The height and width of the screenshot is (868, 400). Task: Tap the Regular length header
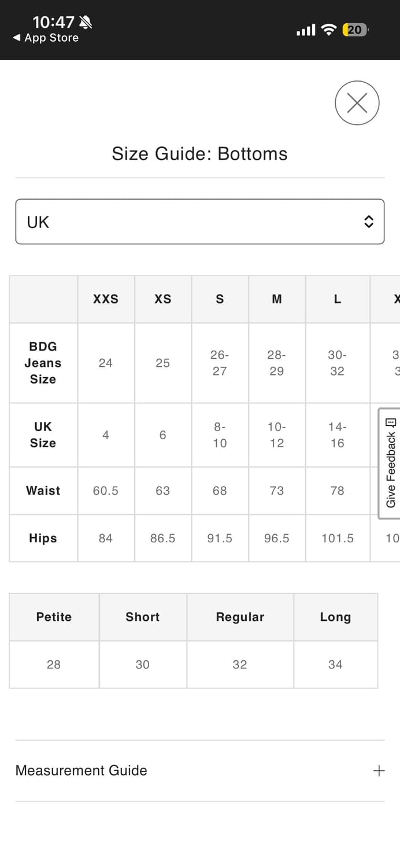(x=240, y=617)
